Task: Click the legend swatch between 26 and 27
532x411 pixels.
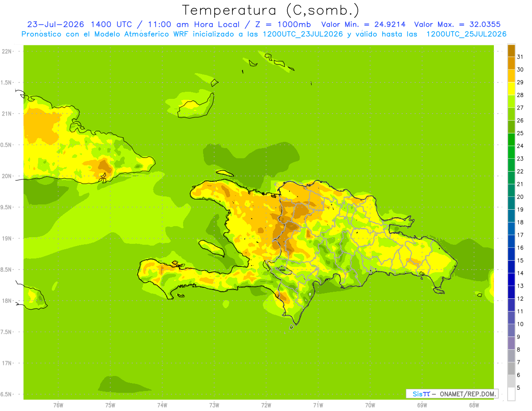Action: pos(511,114)
